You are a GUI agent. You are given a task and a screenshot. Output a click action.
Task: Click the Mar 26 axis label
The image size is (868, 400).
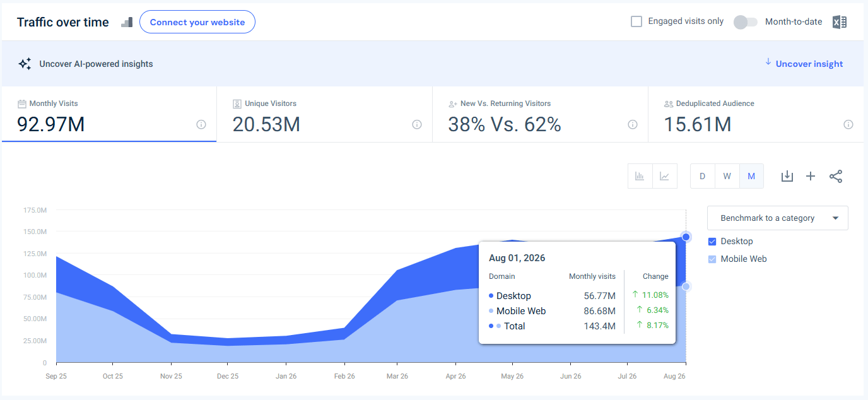coord(397,376)
